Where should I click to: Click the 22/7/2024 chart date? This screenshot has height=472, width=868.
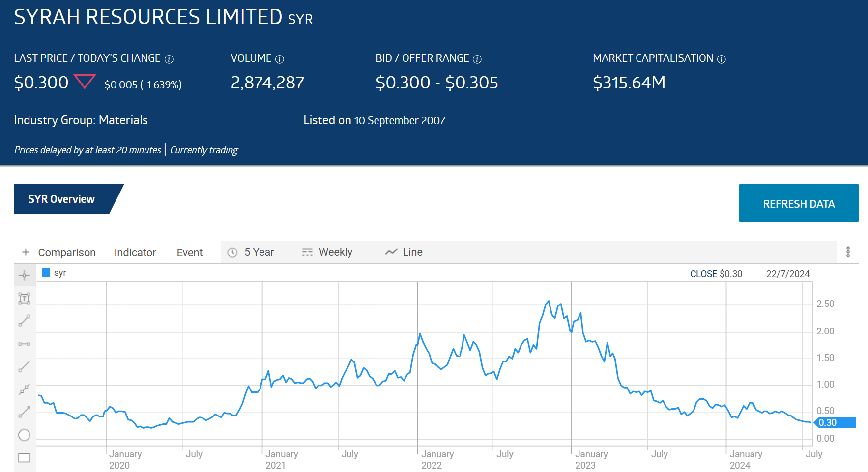pyautogui.click(x=788, y=274)
